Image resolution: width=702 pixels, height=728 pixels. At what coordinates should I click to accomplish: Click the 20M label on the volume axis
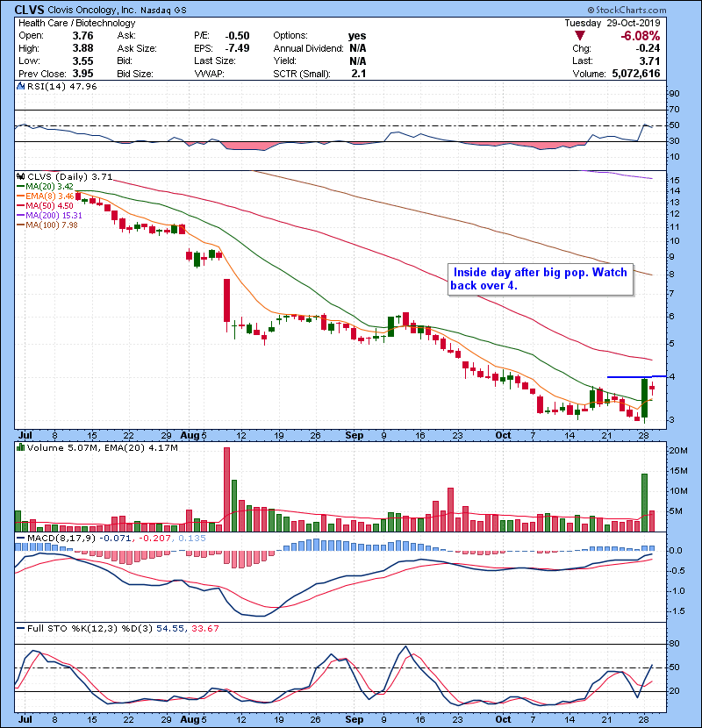[677, 450]
